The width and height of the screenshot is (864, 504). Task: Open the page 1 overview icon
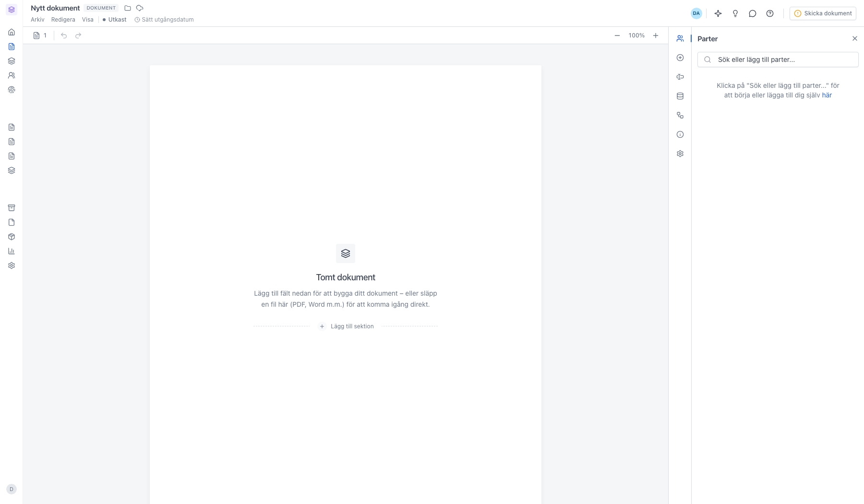coord(40,36)
